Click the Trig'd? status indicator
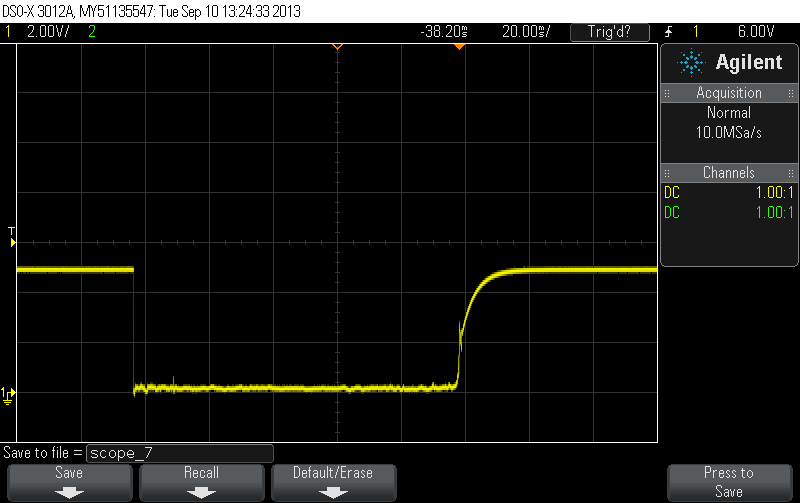The width and height of the screenshot is (800, 503). point(610,32)
